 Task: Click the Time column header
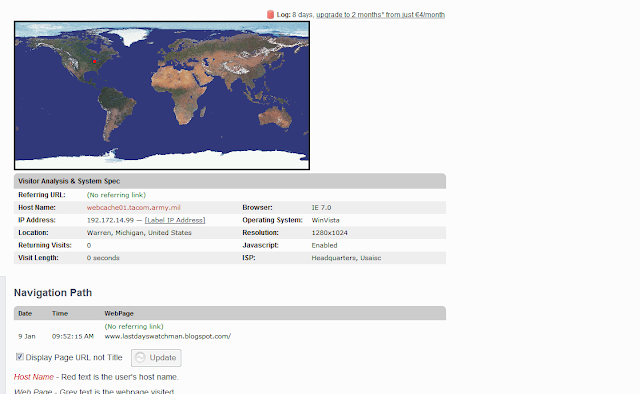60,314
